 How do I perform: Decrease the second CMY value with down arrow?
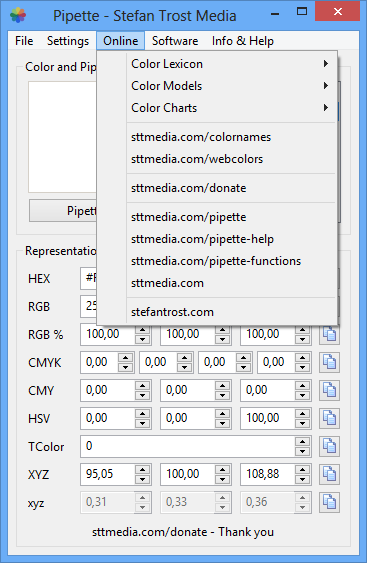(x=223, y=395)
